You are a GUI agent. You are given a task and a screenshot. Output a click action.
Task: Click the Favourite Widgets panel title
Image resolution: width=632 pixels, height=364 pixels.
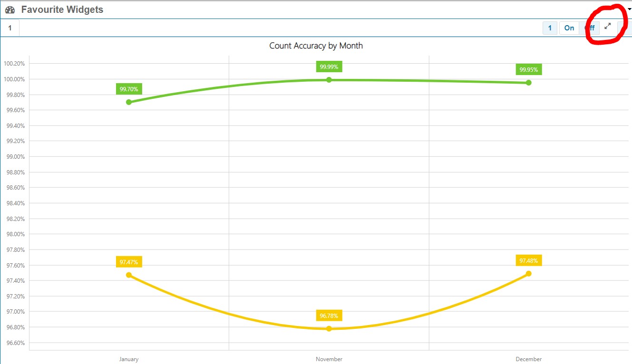pos(62,10)
